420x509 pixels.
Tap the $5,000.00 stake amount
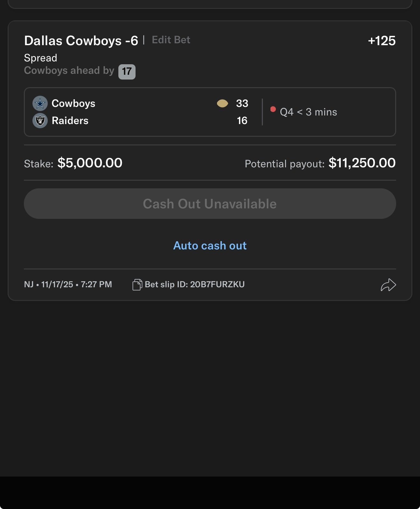point(90,163)
